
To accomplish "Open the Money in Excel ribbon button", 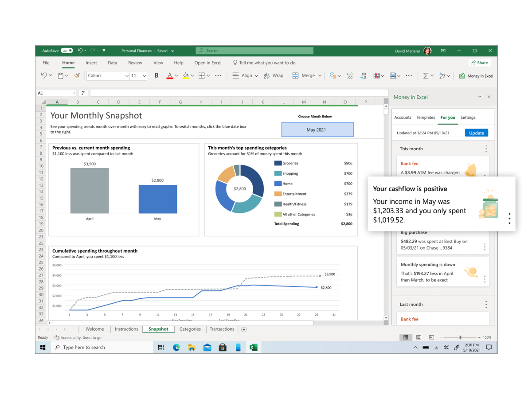I will [476, 76].
